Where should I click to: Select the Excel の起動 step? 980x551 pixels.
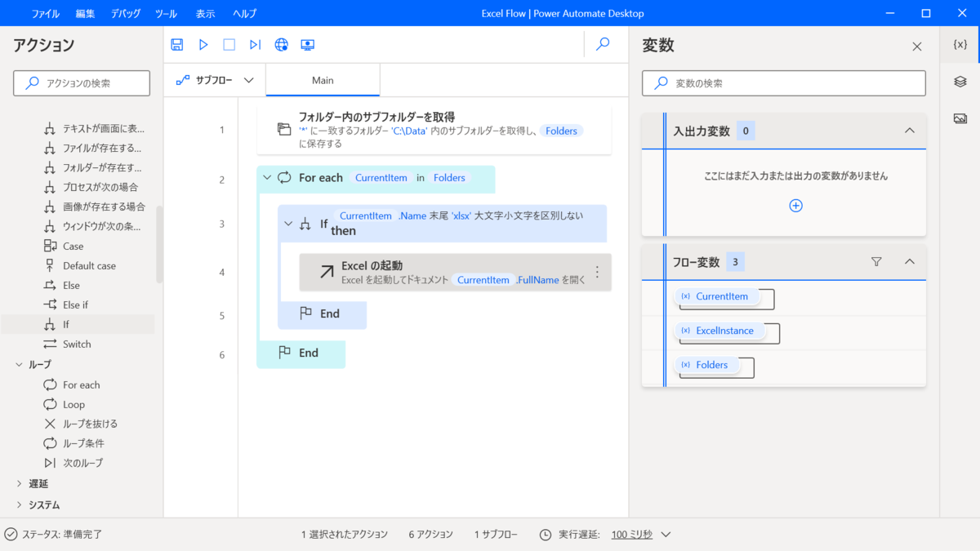coord(455,272)
